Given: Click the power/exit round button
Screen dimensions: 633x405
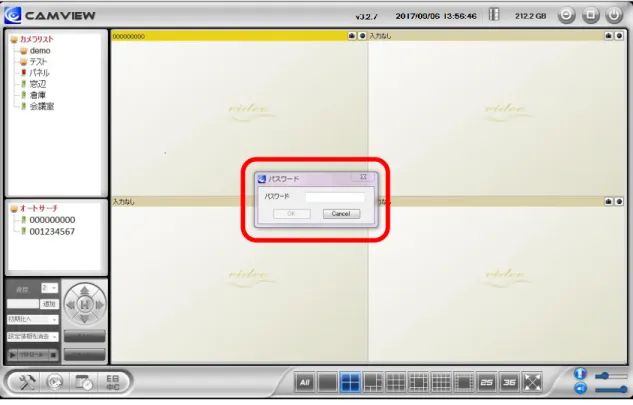Looking at the screenshot, I should 614,15.
